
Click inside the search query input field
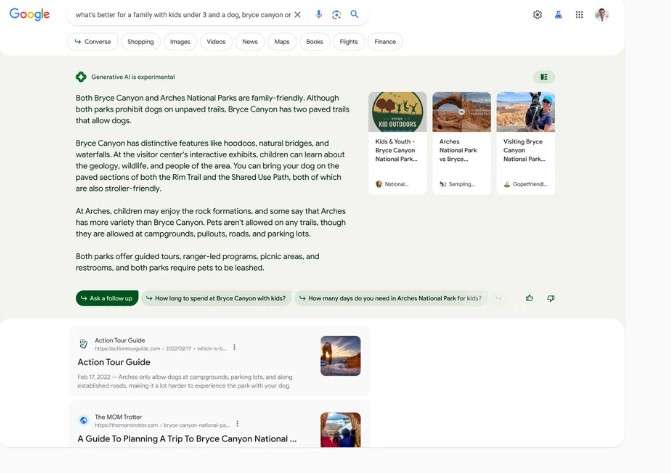183,15
